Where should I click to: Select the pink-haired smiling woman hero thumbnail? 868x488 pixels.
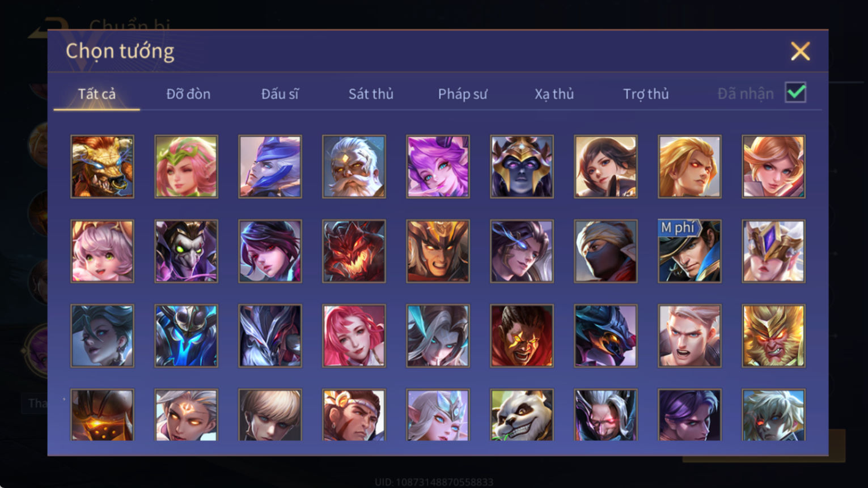[x=354, y=336]
